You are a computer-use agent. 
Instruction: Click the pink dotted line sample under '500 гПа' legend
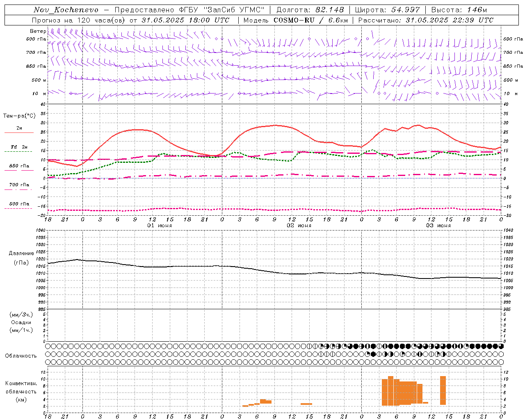point(18,208)
